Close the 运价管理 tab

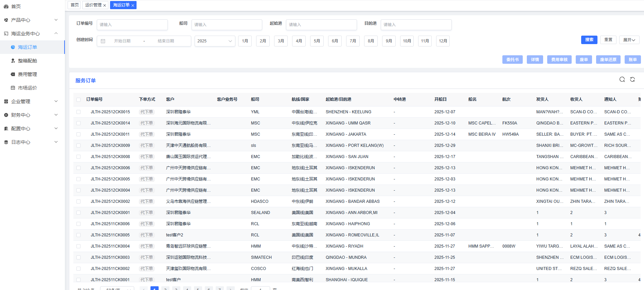(x=105, y=5)
